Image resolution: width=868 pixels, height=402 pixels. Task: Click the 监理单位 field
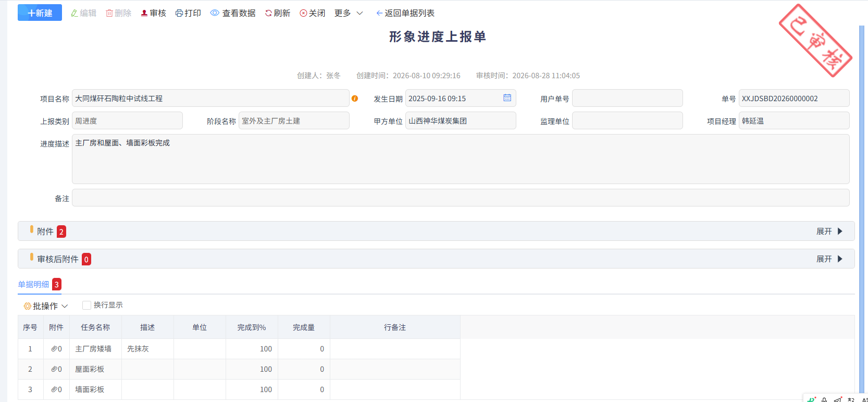click(627, 120)
